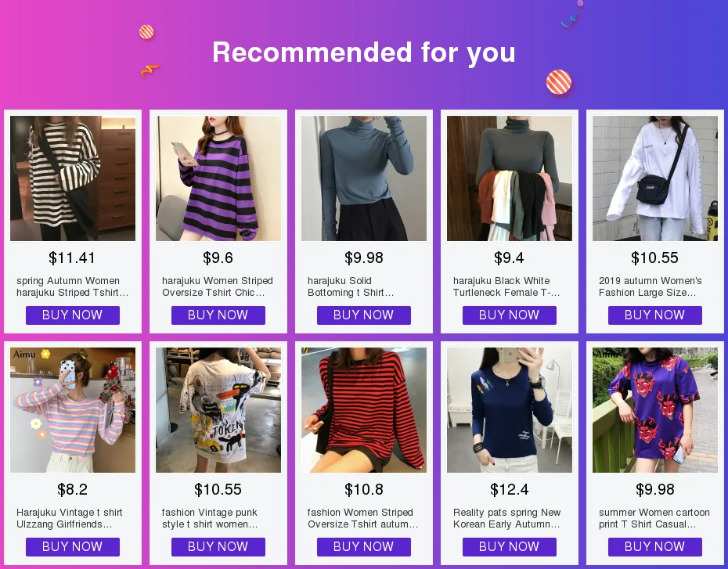Open the pastel rainbow striped shirt photo
Viewport: 728px width, 569px height.
point(73,410)
